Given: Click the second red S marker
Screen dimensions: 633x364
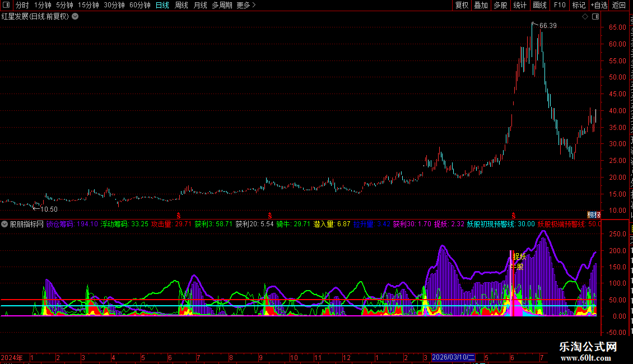Looking at the screenshot, I should coord(269,216).
